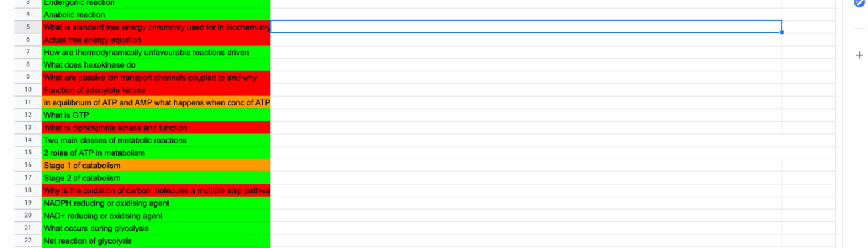Click the 'What does hexokinase do' cell
868x248 pixels.
pos(156,65)
